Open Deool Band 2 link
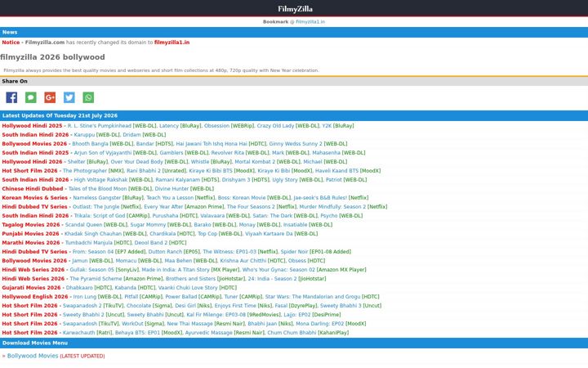 (x=150, y=243)
